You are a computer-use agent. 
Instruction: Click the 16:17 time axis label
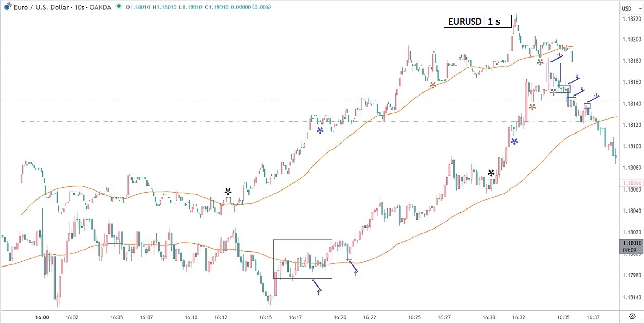tap(296, 318)
